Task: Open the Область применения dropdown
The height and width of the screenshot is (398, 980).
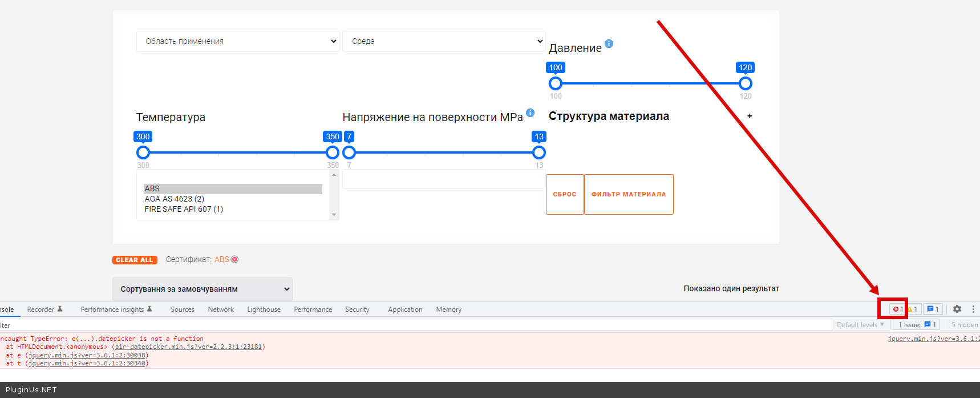Action: tap(238, 41)
